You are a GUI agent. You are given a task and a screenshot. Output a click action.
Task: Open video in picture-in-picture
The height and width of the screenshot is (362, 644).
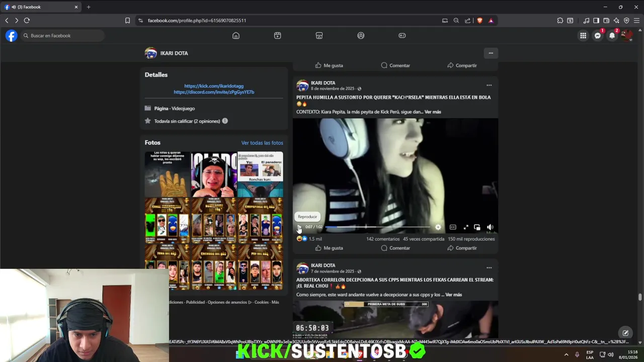pyautogui.click(x=477, y=227)
